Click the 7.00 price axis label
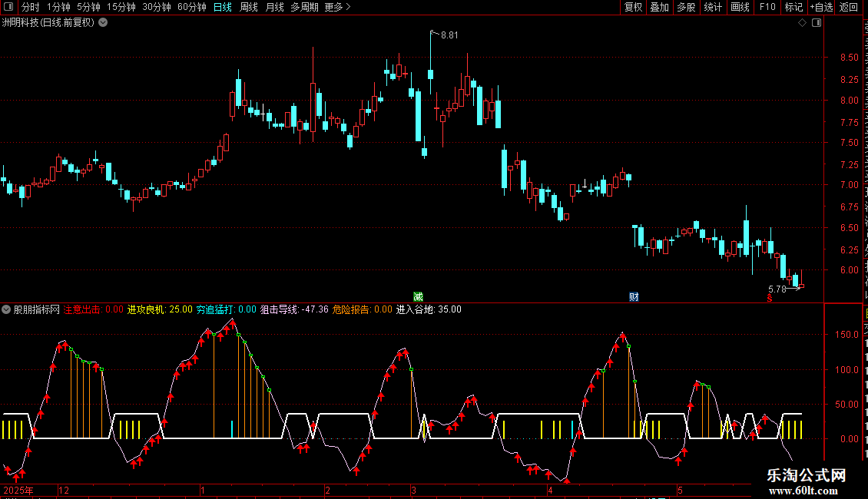Image resolution: width=868 pixels, height=499 pixels. pyautogui.click(x=849, y=185)
